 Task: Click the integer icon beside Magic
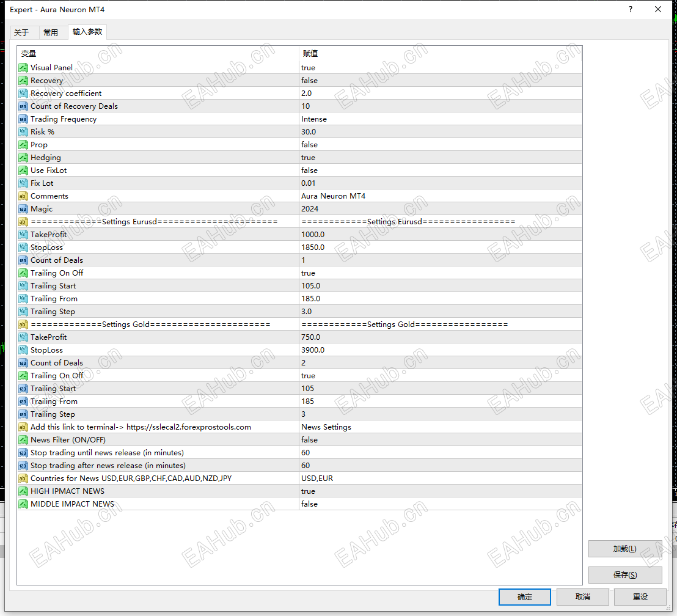pyautogui.click(x=23, y=209)
